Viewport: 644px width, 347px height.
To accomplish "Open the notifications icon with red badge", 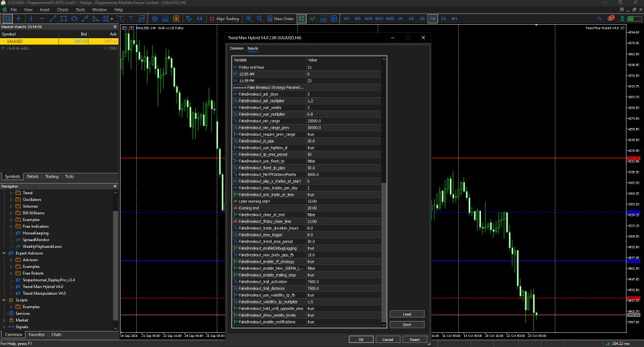I will pos(610,19).
